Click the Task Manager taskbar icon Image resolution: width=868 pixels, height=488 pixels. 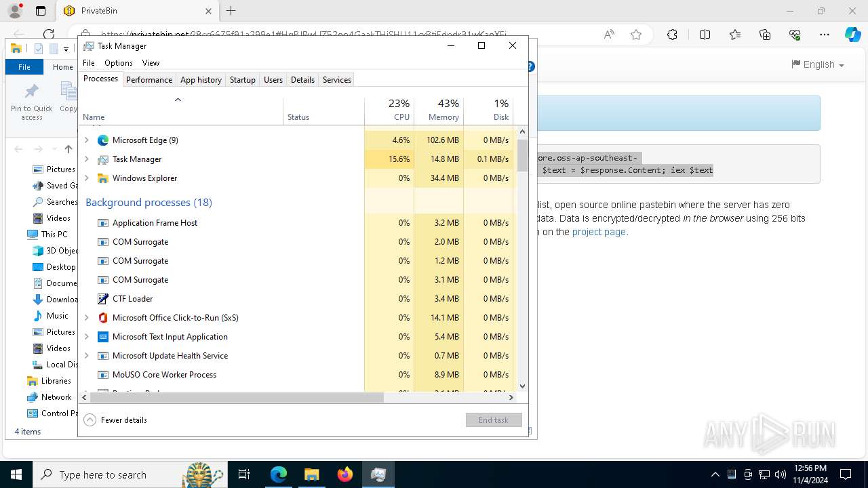(x=378, y=474)
